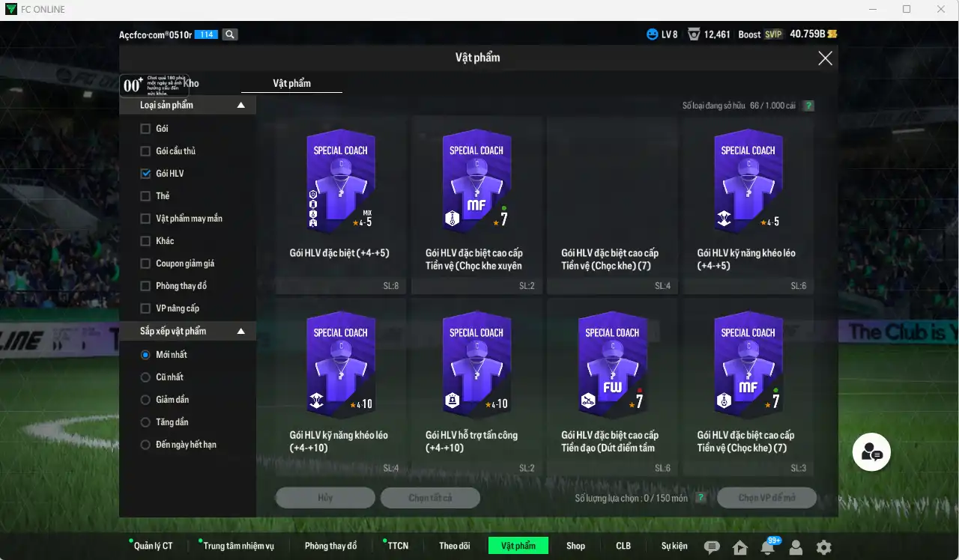959x560 pixels.
Task: Select the Giảm dần sort option
Action: point(145,400)
